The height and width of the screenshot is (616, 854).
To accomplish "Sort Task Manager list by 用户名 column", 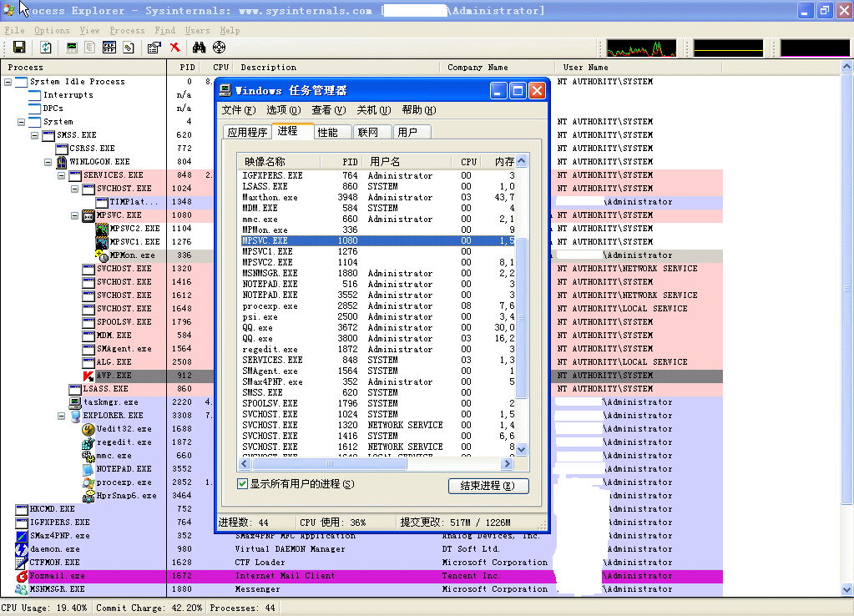I will pos(408,162).
